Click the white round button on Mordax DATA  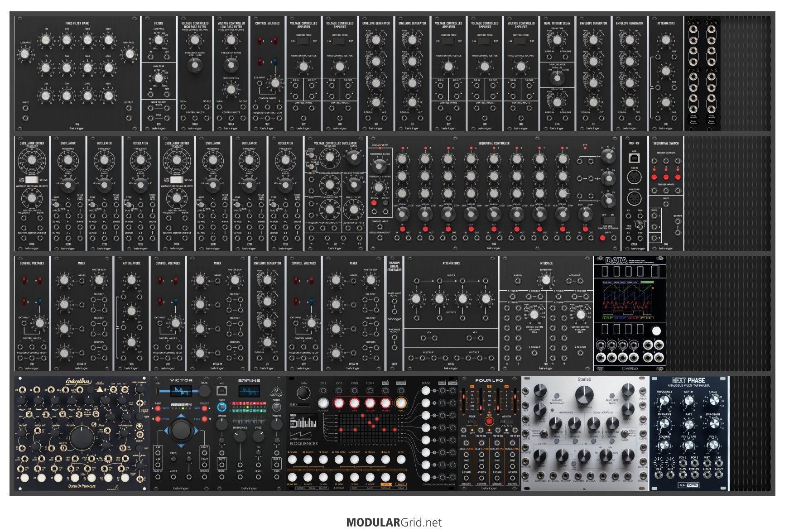tap(656, 331)
